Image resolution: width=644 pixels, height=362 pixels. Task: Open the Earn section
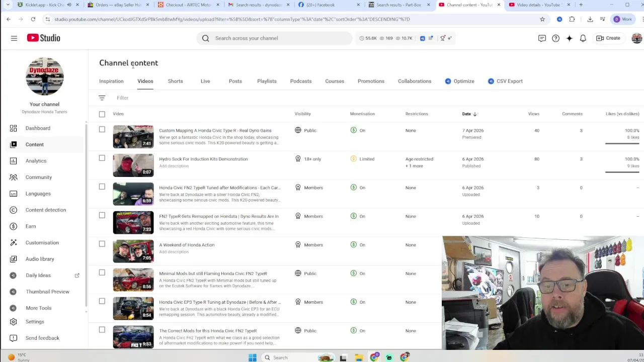[31, 226]
